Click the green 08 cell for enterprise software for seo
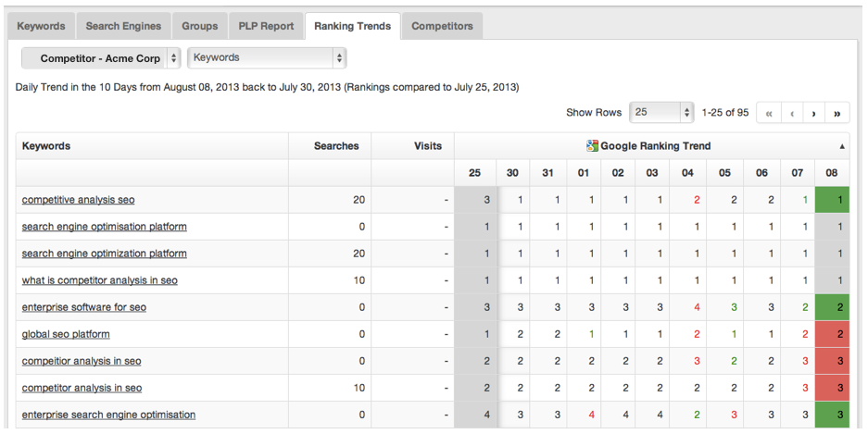The width and height of the screenshot is (868, 434). coord(832,307)
